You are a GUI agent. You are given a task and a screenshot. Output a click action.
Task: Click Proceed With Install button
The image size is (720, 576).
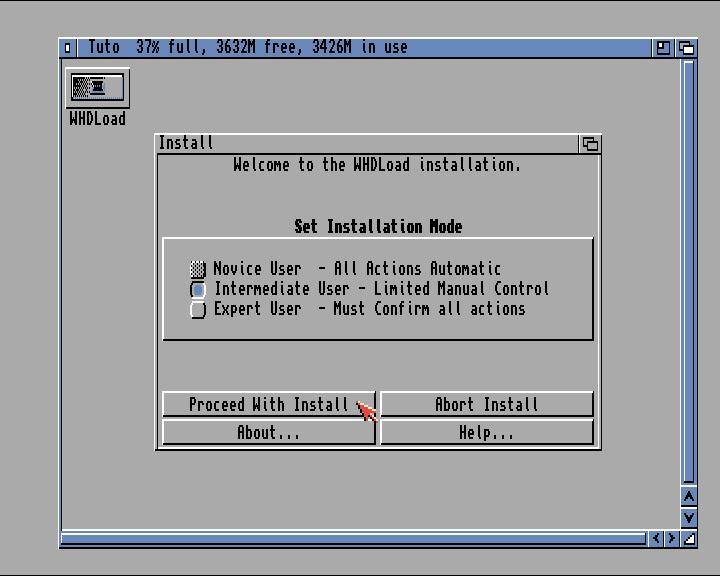(x=269, y=404)
